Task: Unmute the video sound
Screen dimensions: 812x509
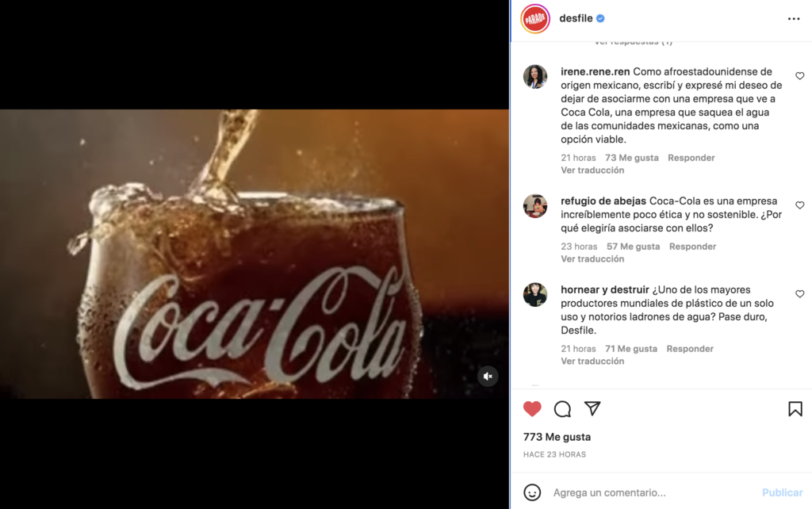Action: tap(488, 377)
